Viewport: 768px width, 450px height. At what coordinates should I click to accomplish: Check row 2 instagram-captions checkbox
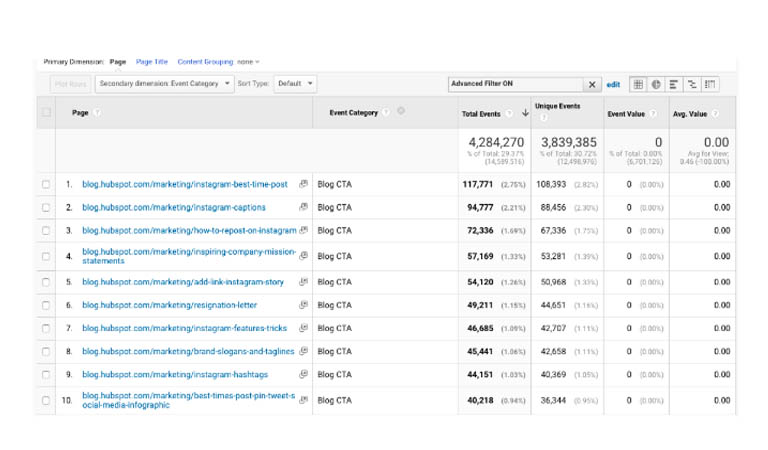click(x=46, y=207)
